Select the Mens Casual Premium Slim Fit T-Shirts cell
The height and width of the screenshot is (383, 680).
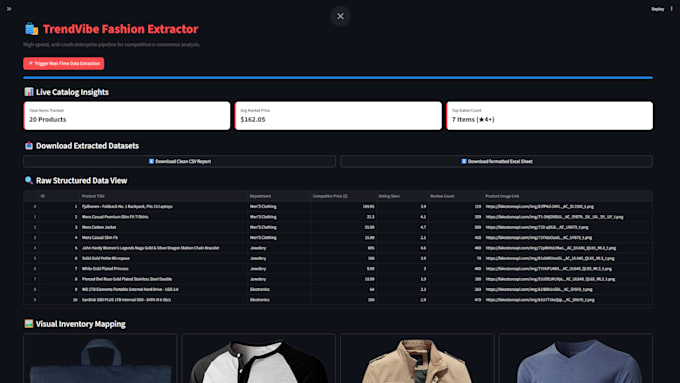pyautogui.click(x=163, y=217)
